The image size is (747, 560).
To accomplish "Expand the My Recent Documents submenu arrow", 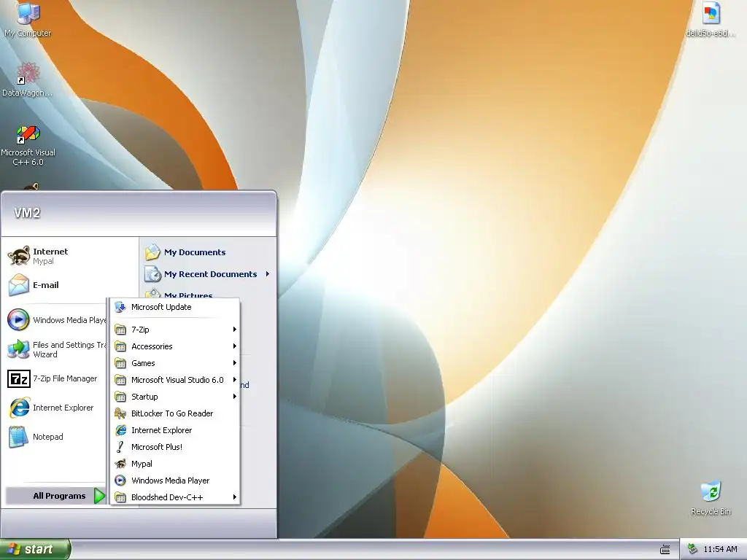I will pyautogui.click(x=268, y=274).
